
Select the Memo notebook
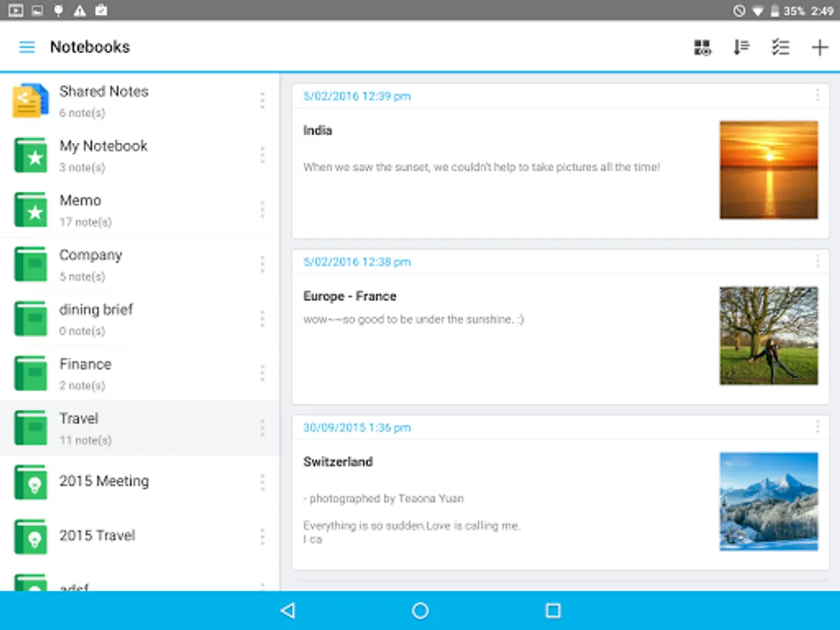pyautogui.click(x=140, y=210)
